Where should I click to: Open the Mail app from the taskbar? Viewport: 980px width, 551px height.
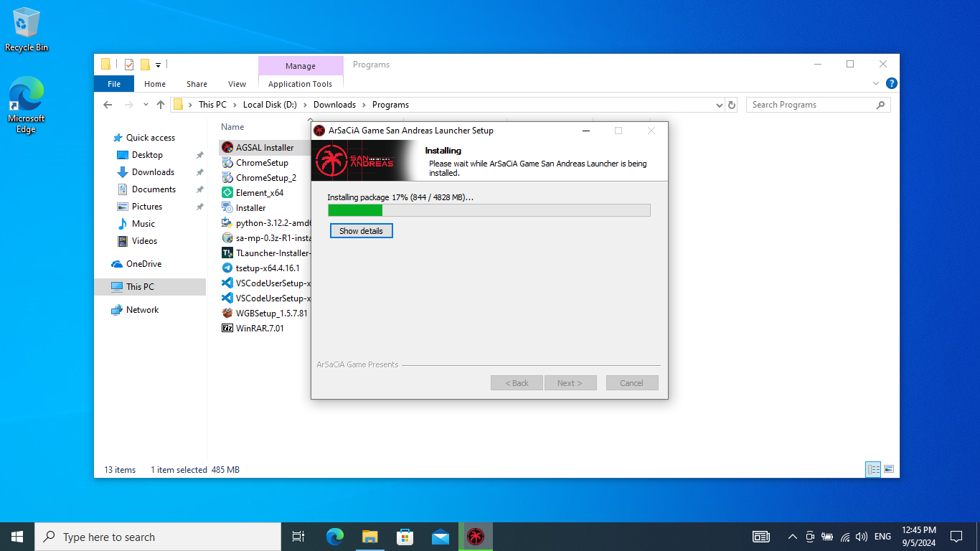[440, 536]
